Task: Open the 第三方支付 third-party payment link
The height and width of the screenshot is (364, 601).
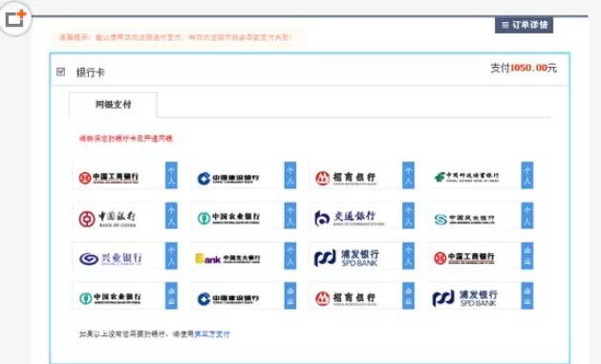Action: pos(212,334)
